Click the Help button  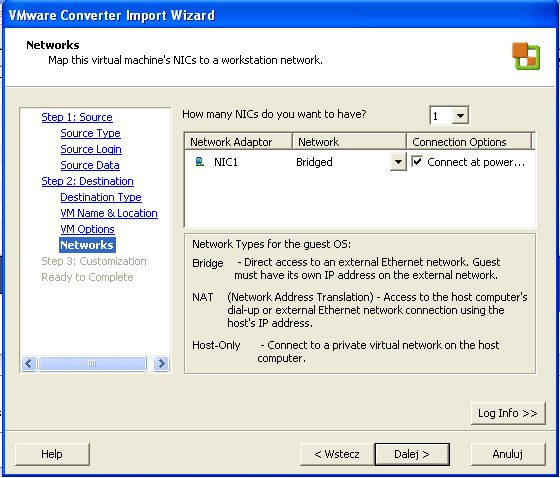(x=52, y=454)
